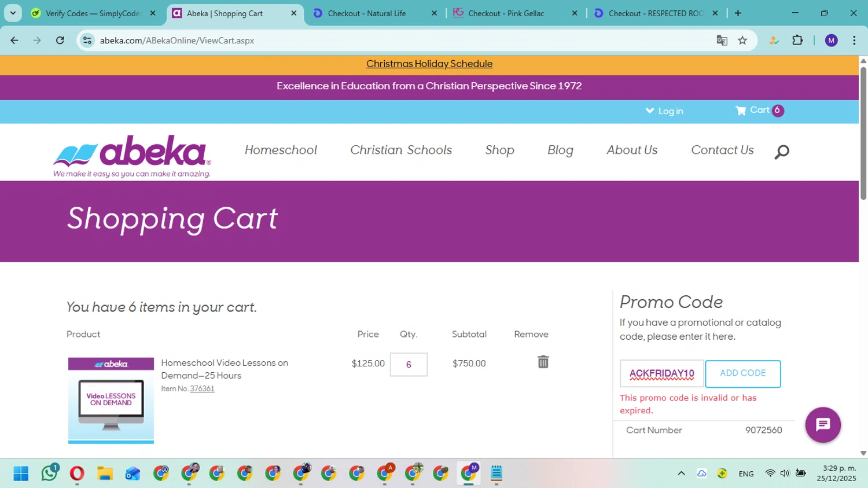
Task: Open the Chrome profile M avatar
Action: point(831,41)
